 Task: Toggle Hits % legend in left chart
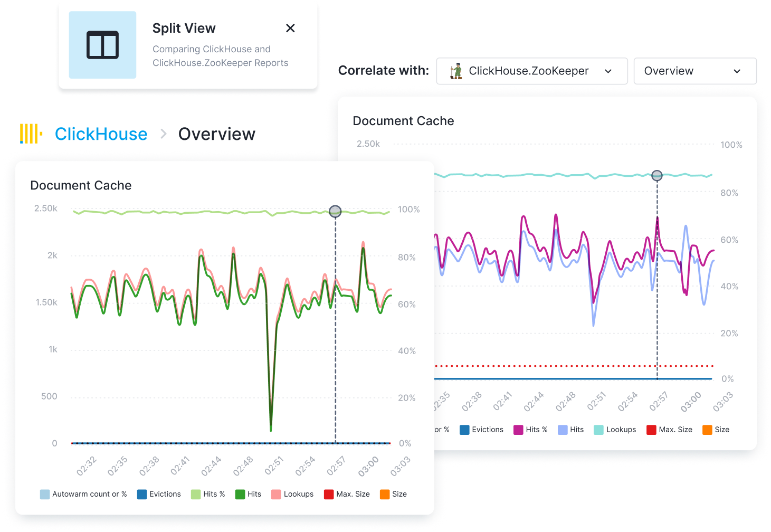tap(208, 494)
